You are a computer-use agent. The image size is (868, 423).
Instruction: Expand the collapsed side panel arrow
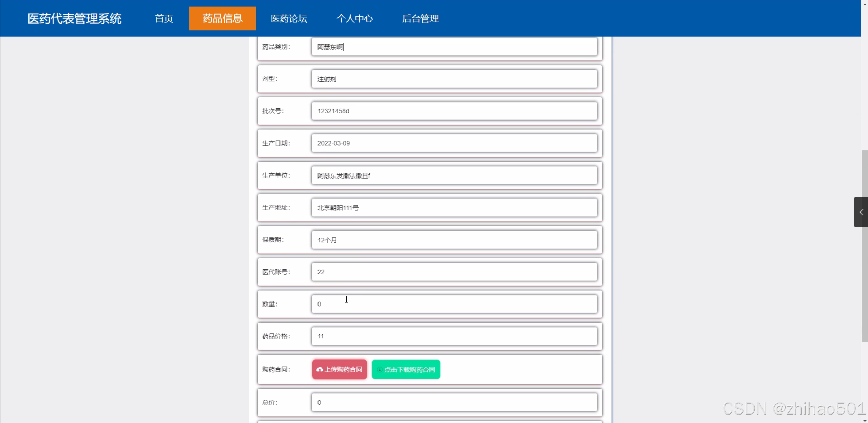861,212
